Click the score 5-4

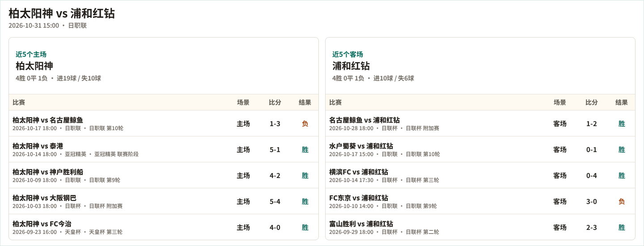click(275, 201)
